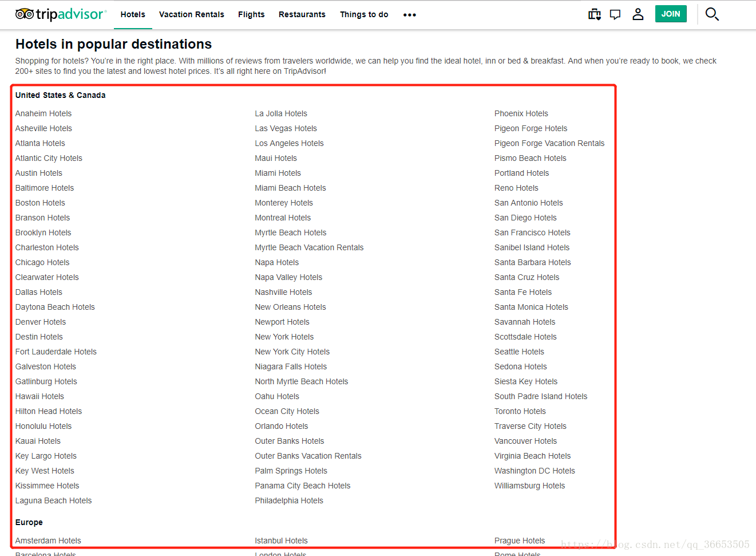Open Nashville Hotels link
Screen dimensions: 756x556
click(283, 292)
